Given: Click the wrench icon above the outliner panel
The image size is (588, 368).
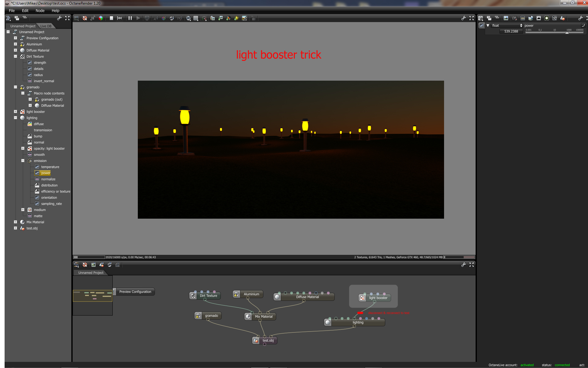Looking at the screenshot, I should click(59, 18).
